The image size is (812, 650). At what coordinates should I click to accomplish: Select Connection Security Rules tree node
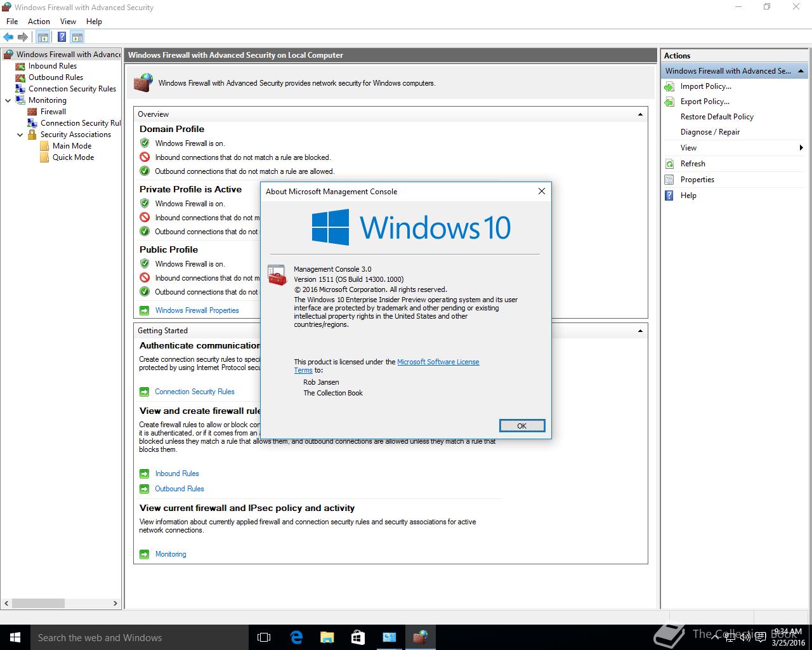(x=72, y=89)
